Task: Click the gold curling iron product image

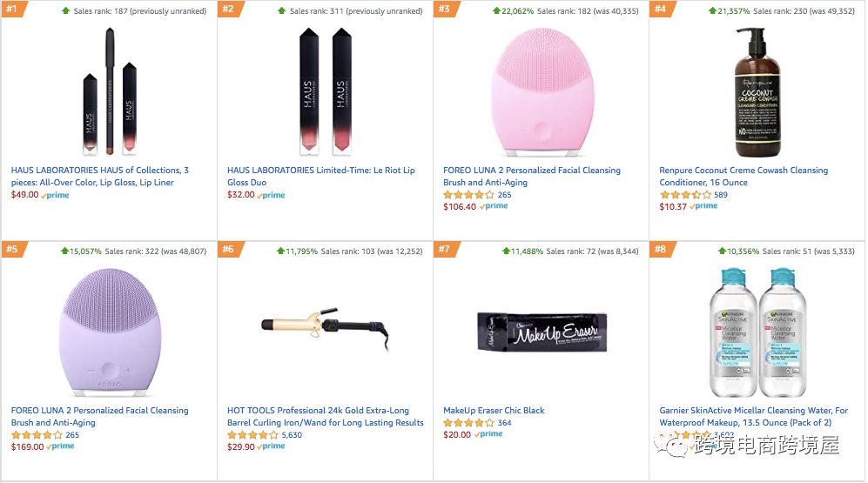Action: click(x=324, y=329)
